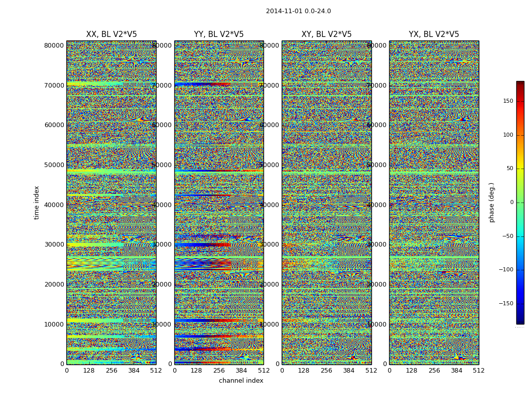Viewport: 532px width, 405px height.
Task: Click the YX phase plot image
Action: tap(434, 202)
